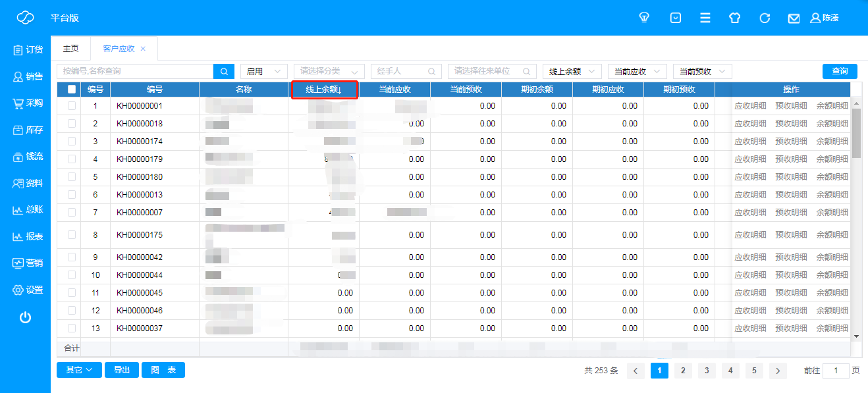The width and height of the screenshot is (868, 393).
Task: Click the shirt theme icon
Action: click(x=735, y=18)
